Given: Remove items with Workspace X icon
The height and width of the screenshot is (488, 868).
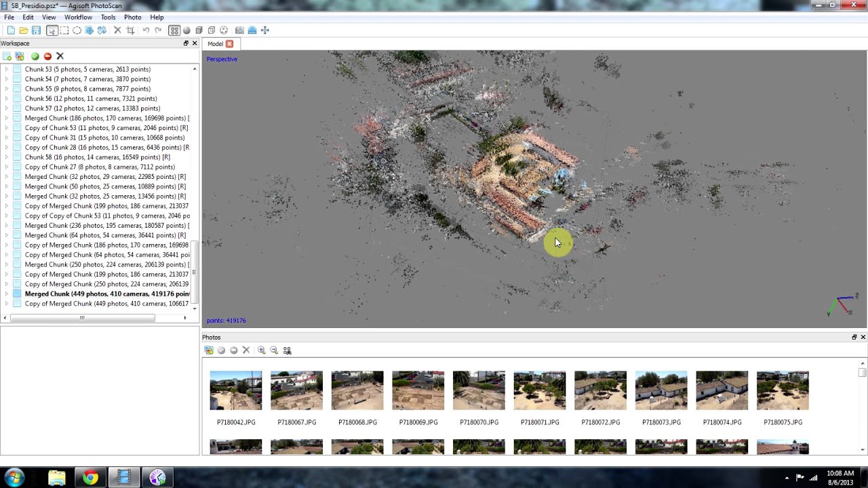Looking at the screenshot, I should pyautogui.click(x=60, y=56).
